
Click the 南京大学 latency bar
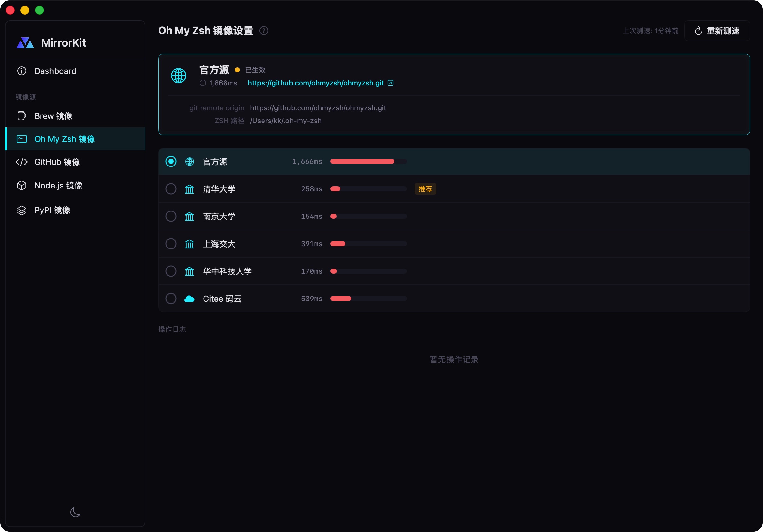pyautogui.click(x=368, y=216)
